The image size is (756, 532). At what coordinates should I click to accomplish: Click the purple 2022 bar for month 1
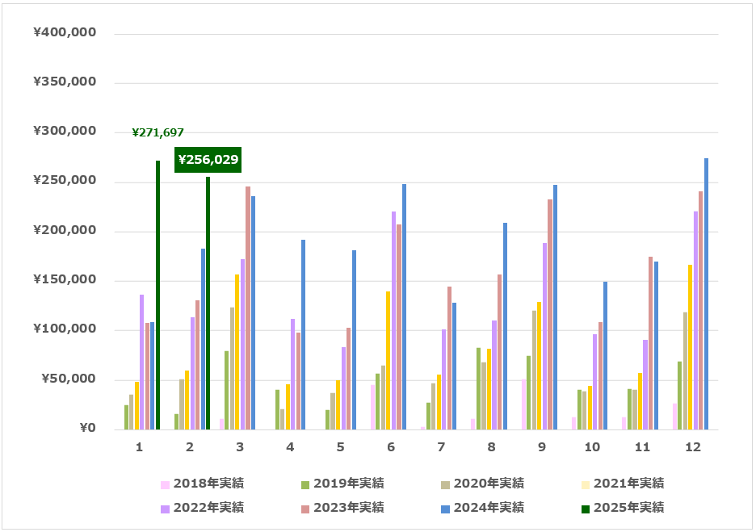(x=142, y=362)
